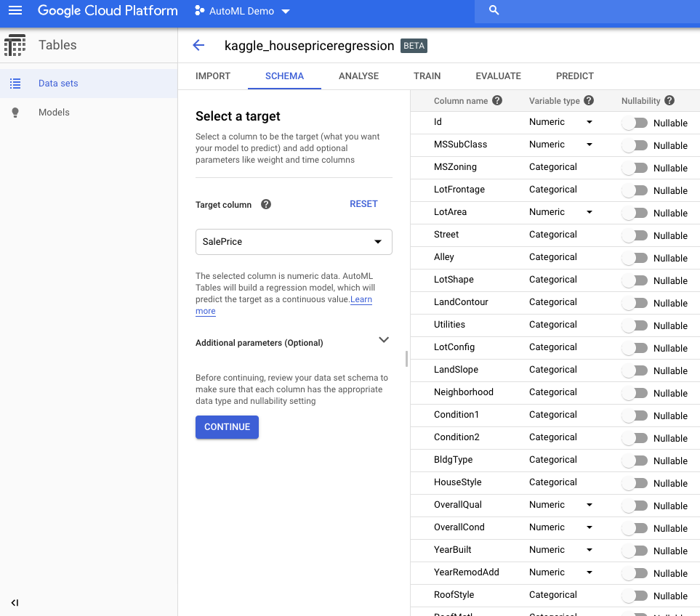Screen dimensions: 700x616
Task: Click the HouseStyle column name
Action: [x=458, y=482]
